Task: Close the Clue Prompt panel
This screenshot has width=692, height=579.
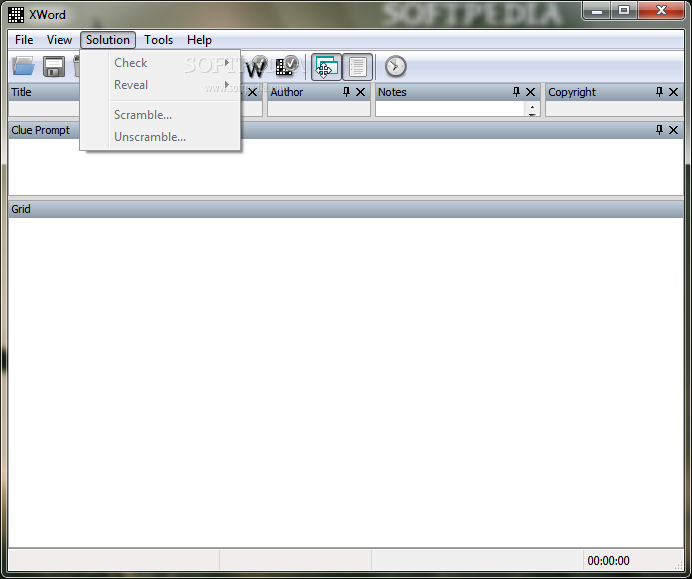Action: tap(673, 130)
